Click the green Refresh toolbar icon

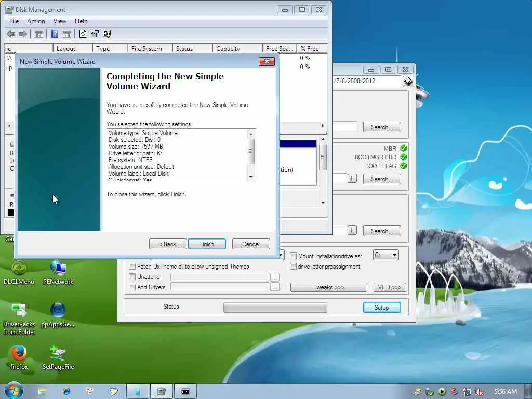83,34
